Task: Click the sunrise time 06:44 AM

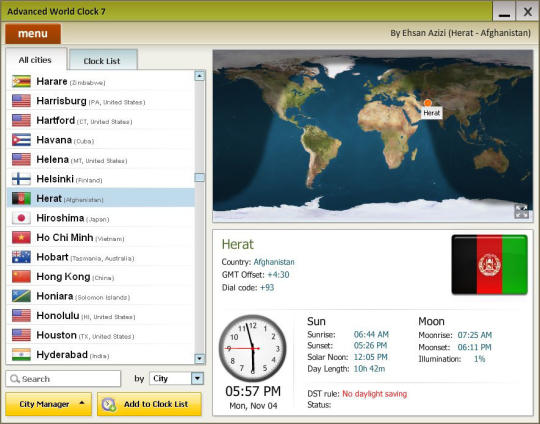Action: click(x=371, y=334)
